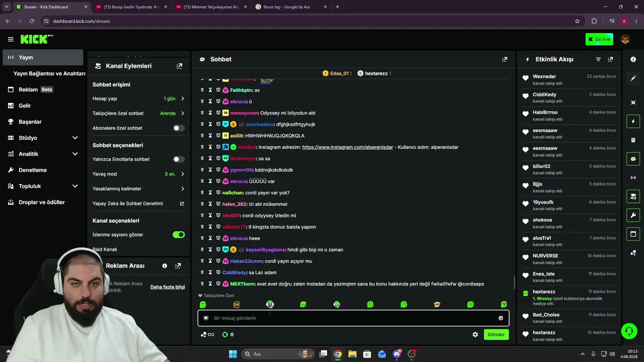Select hextarezz gifted subscription event

(x=569, y=297)
